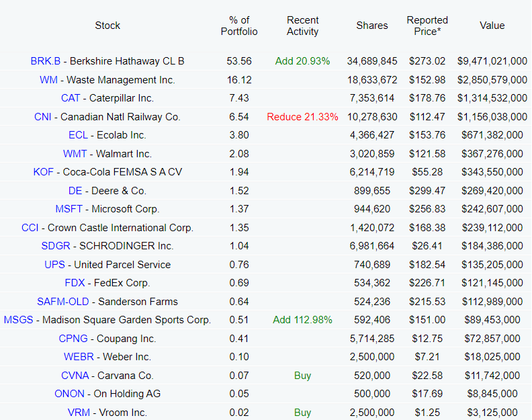Open the MSFT Microsoft link
Image resolution: width=532 pixels, height=420 pixels.
coord(69,209)
